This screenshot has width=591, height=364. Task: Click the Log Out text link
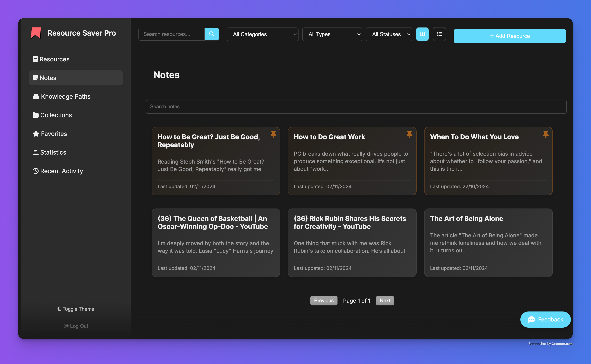click(x=79, y=326)
